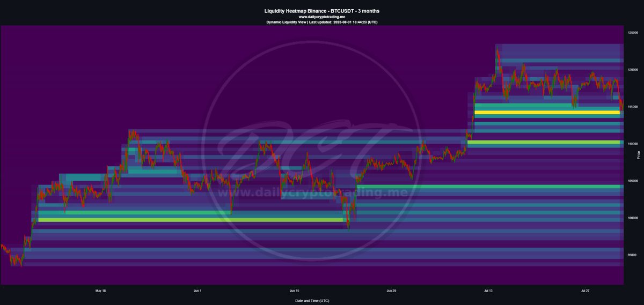
Task: Click the green liquidity band near 104000
Action: (487, 186)
